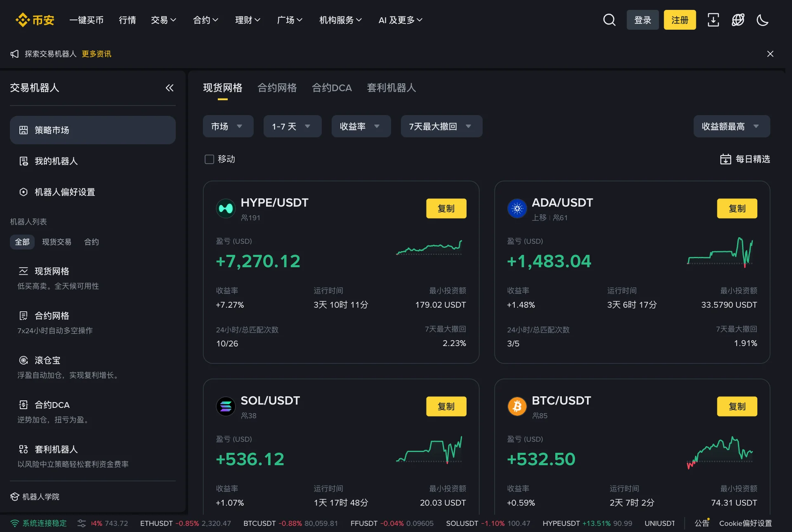792x532 pixels.
Task: Open ticker settings icon in status bar
Action: click(x=82, y=523)
